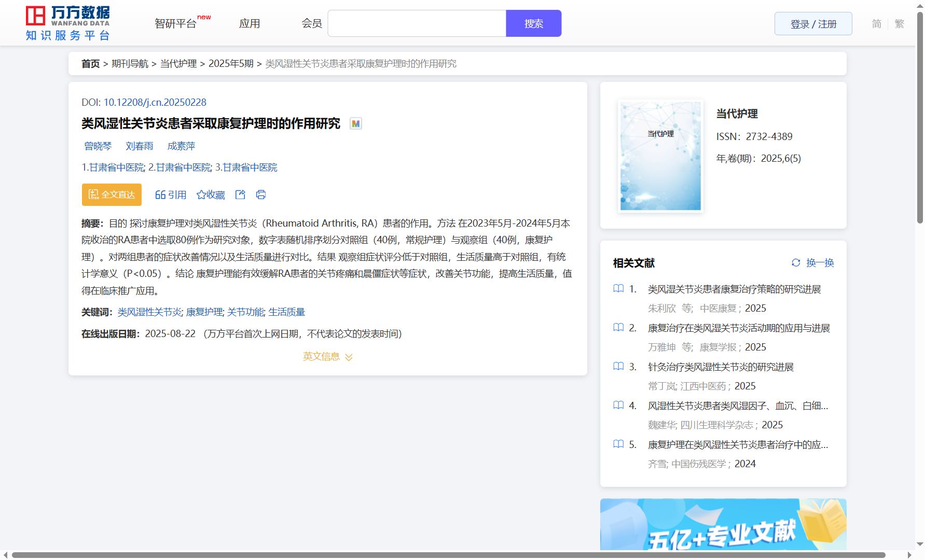The image size is (925, 560).
Task: Click the M badge beside article title
Action: coord(355,123)
